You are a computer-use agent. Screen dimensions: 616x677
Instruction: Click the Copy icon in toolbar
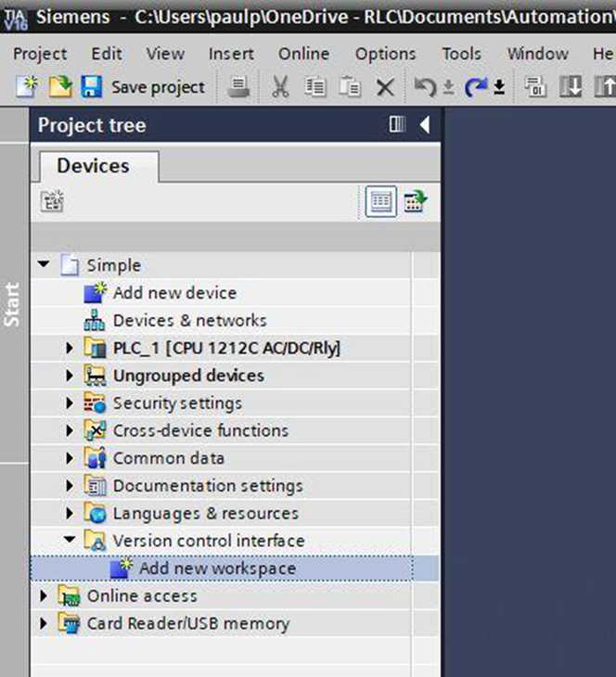[316, 87]
